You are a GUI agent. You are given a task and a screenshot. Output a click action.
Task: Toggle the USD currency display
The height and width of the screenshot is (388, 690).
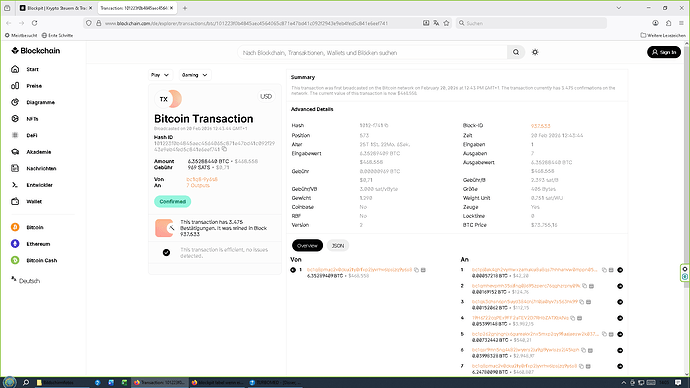point(266,96)
